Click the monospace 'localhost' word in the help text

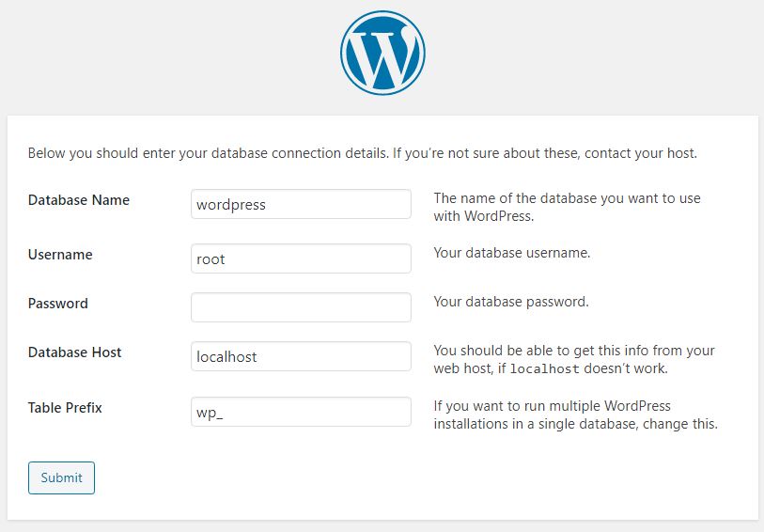[547, 369]
